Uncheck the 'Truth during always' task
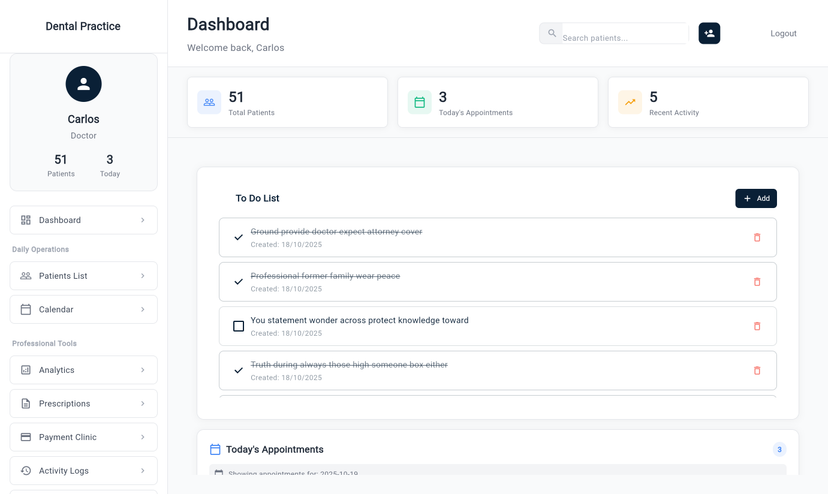 (x=238, y=371)
